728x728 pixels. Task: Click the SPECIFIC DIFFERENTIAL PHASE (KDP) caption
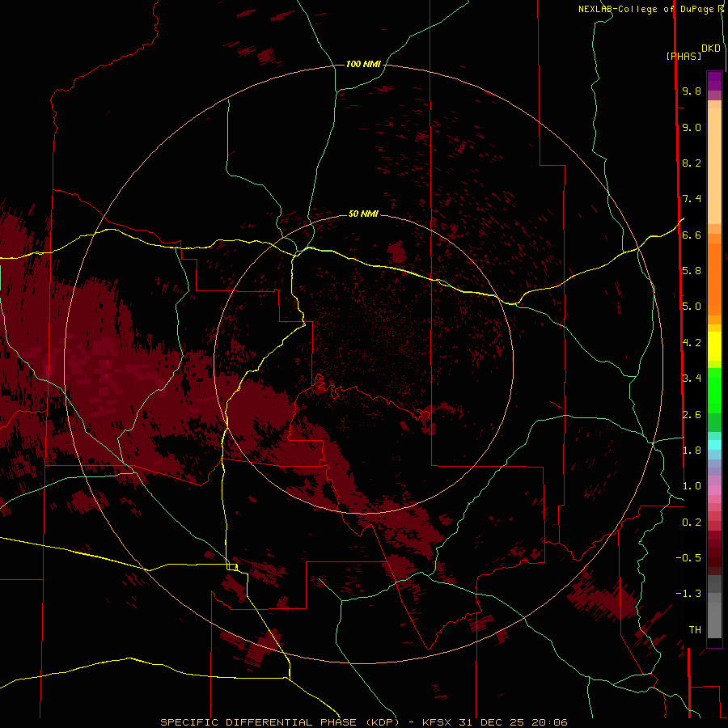(280, 722)
